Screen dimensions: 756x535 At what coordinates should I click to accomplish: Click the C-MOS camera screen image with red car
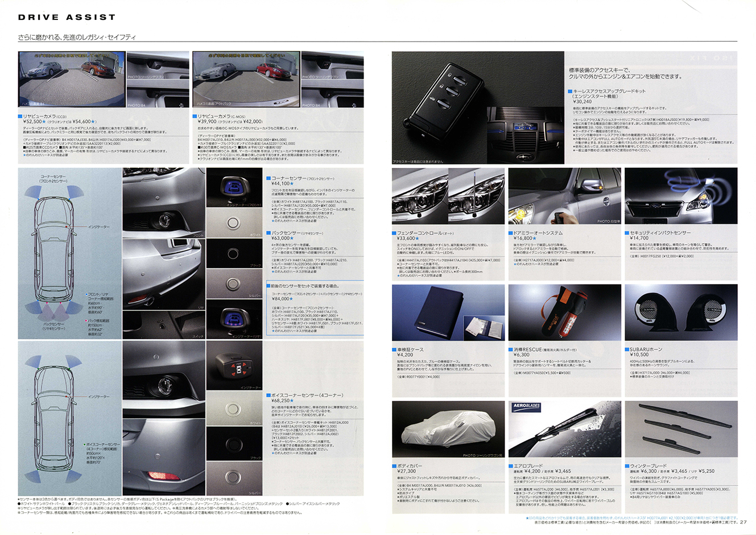[x=246, y=79]
